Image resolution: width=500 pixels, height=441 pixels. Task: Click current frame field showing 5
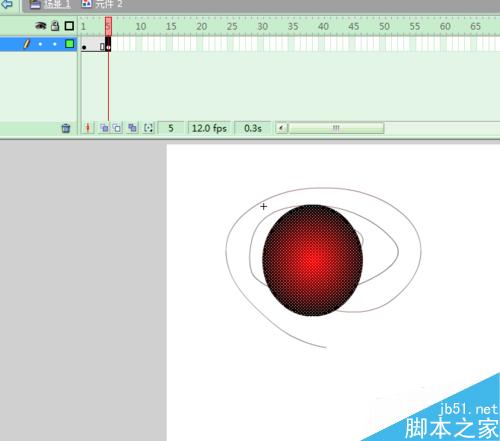pos(171,128)
